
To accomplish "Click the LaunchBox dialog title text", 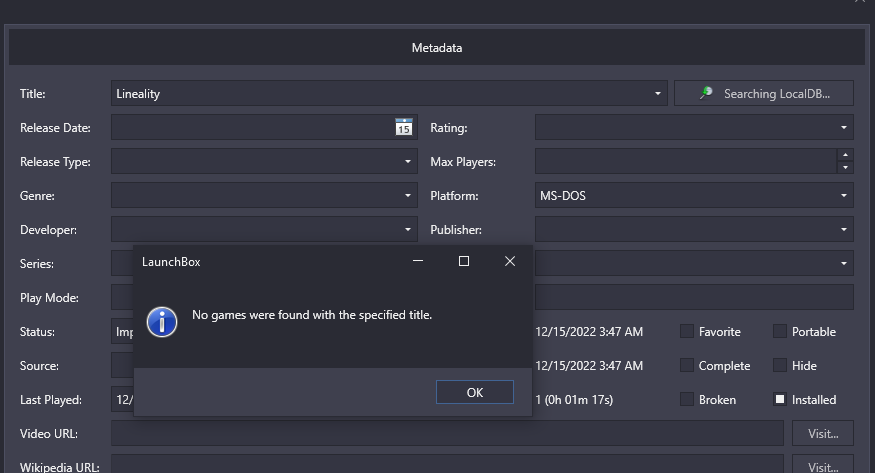I will tap(171, 262).
